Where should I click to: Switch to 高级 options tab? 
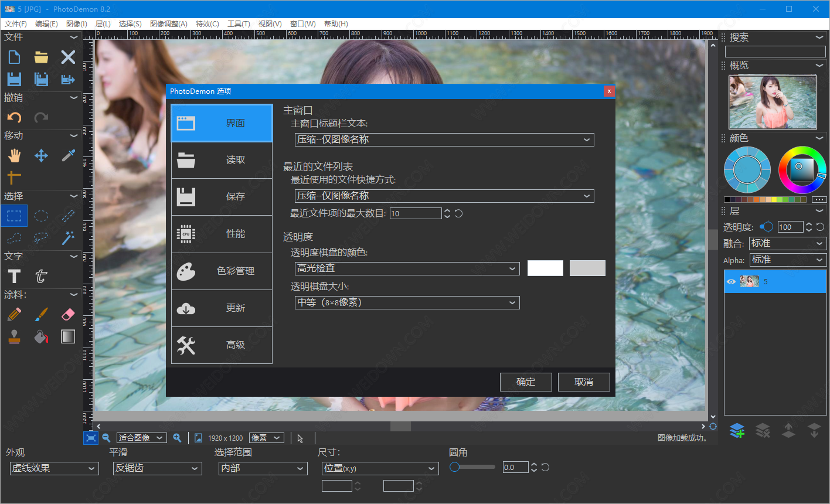coord(222,345)
